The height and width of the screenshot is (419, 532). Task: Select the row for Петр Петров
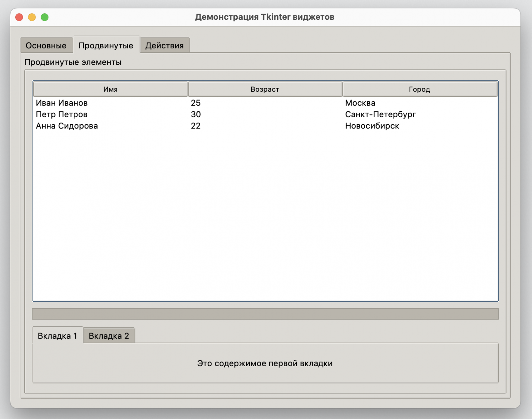pos(61,114)
